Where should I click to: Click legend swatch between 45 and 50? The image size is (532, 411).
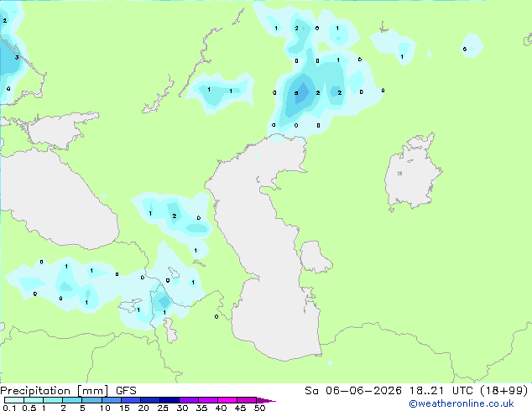tap(247, 400)
